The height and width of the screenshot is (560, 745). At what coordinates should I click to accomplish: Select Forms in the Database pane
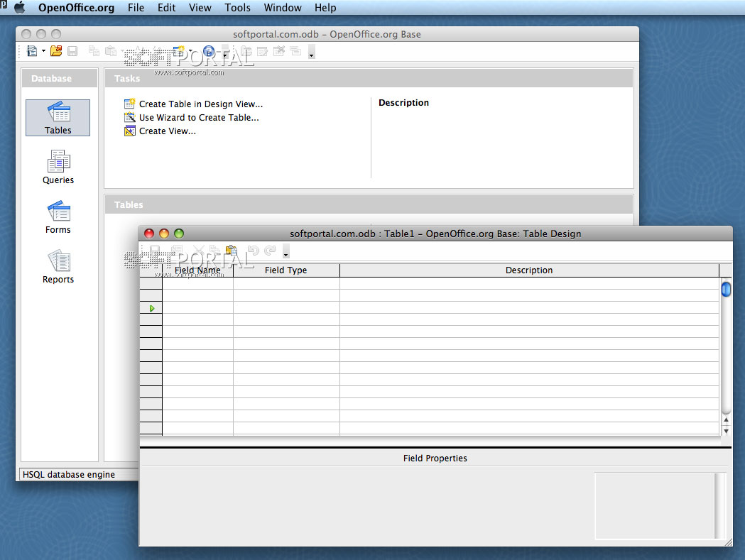tap(58, 217)
